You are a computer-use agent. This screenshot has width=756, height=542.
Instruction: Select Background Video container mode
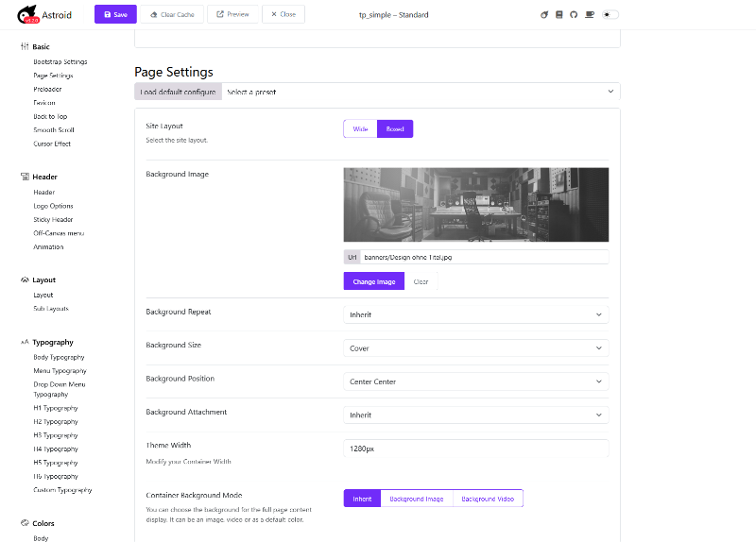(488, 499)
